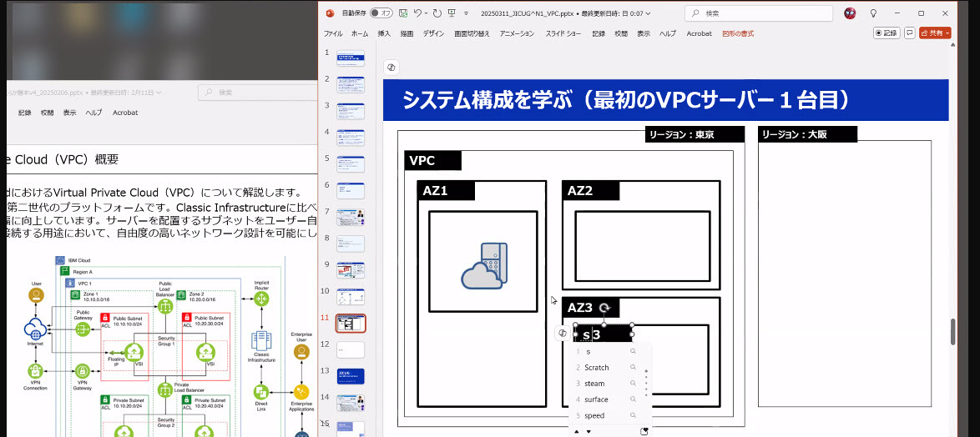This screenshot has width=980, height=437.
Task: Click the 共有 share button
Action: click(935, 33)
